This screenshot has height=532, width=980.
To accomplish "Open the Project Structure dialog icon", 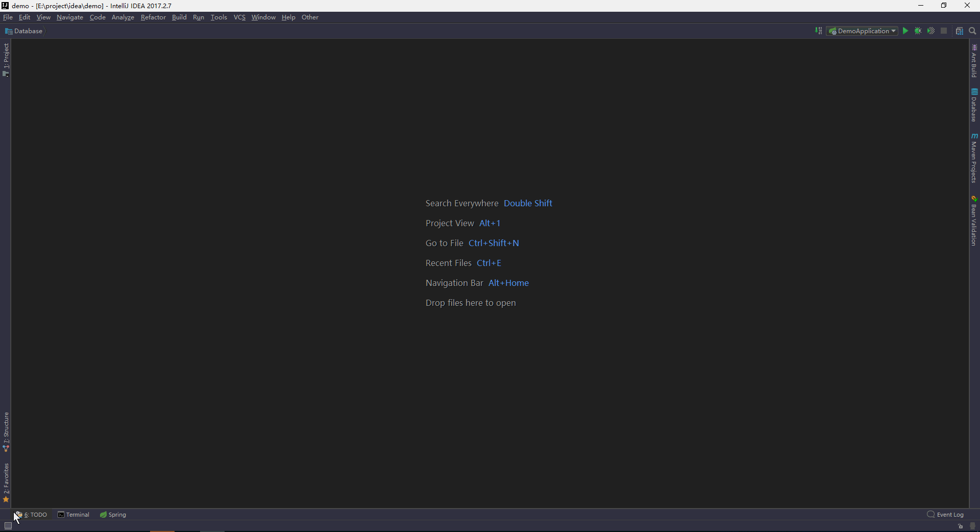I will tap(960, 31).
